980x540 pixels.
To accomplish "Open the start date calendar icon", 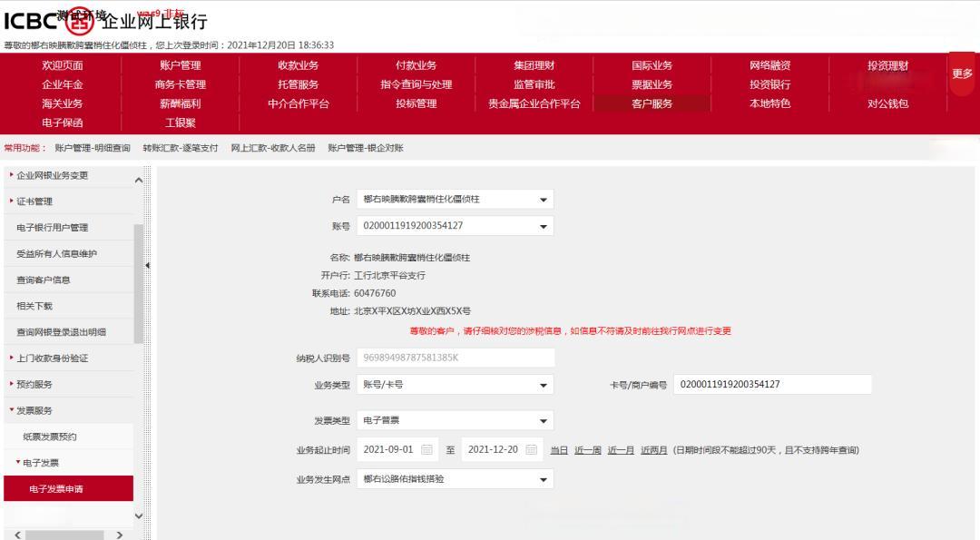I will point(426,450).
